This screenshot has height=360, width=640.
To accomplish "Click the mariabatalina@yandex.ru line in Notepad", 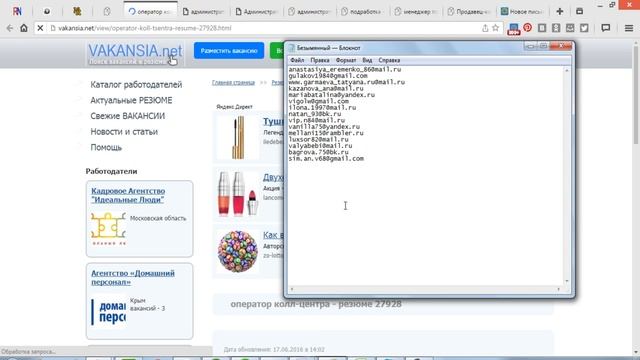I will [331, 95].
